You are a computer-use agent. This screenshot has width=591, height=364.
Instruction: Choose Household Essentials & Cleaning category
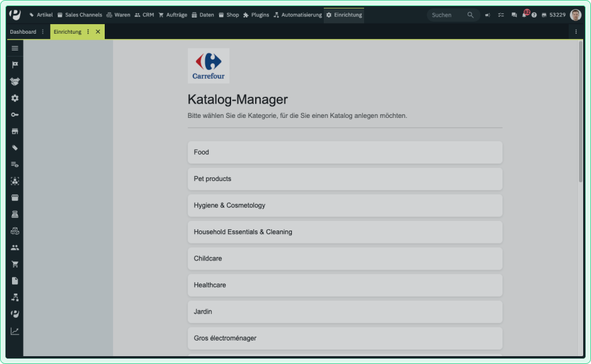[x=345, y=232]
